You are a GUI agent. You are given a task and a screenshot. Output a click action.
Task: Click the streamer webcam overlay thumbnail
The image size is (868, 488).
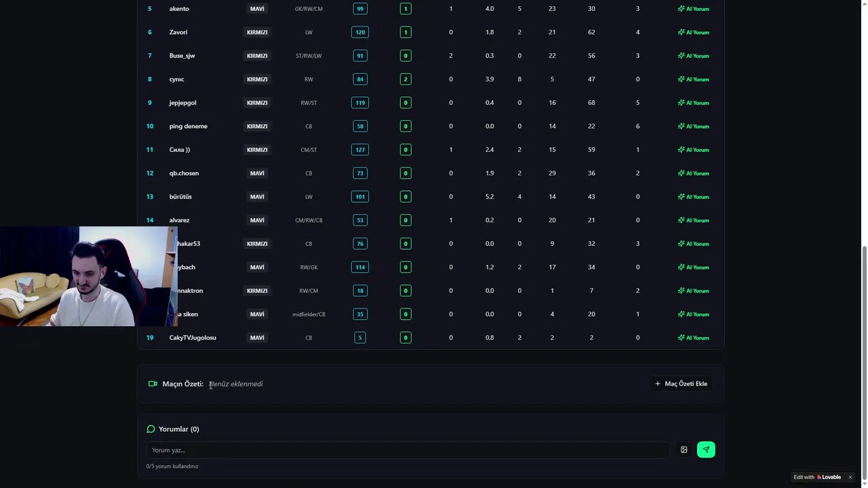(88, 277)
